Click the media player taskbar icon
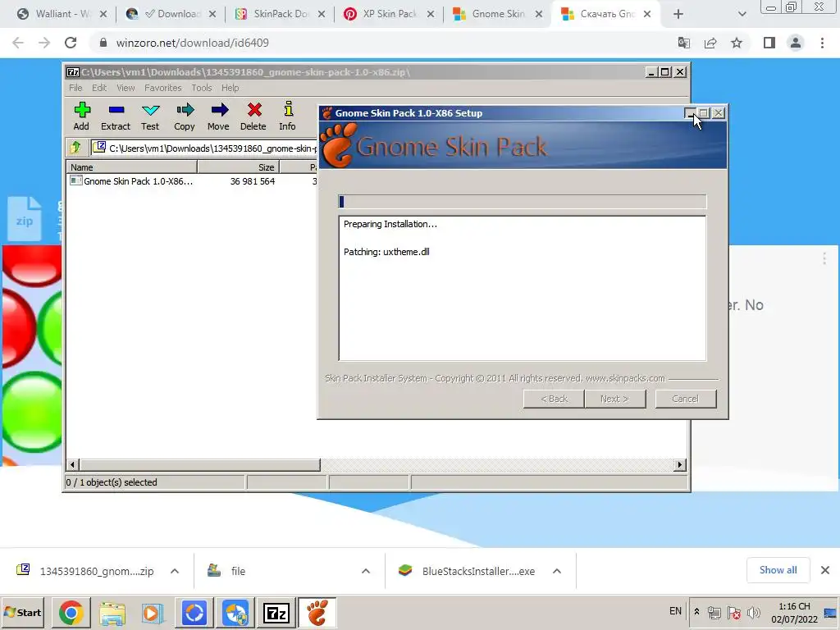Viewport: 840px width, 630px height. pos(153,612)
